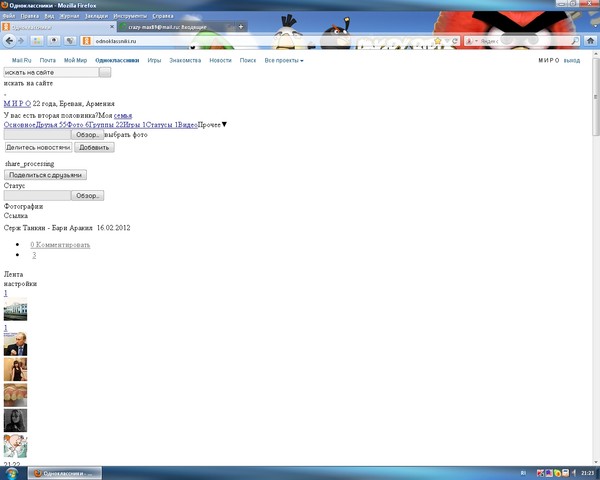Bookmark the page with the star icon
The height and width of the screenshot is (480, 600).
click(x=438, y=41)
